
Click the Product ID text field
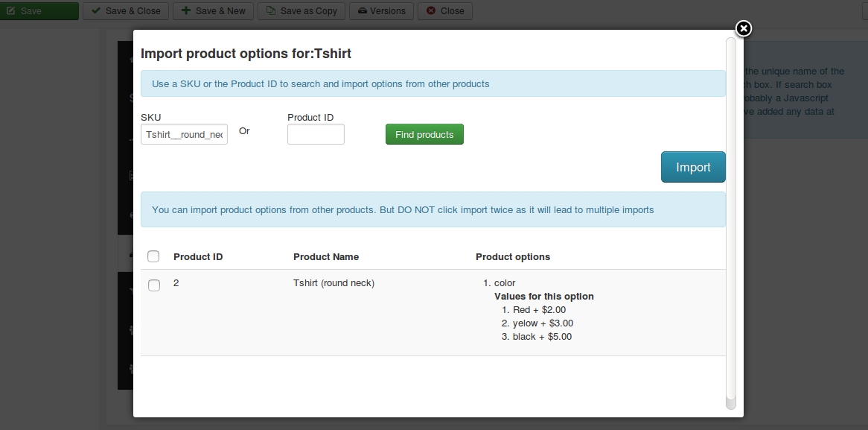click(316, 134)
